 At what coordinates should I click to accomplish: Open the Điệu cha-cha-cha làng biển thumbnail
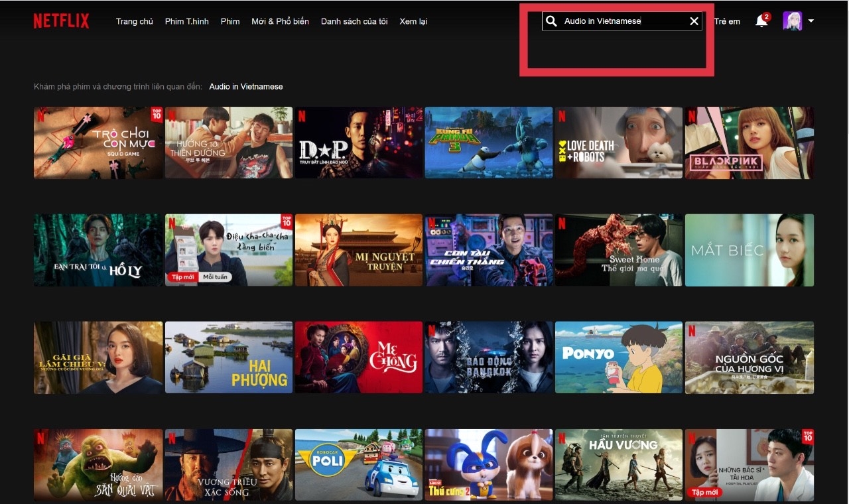[229, 250]
